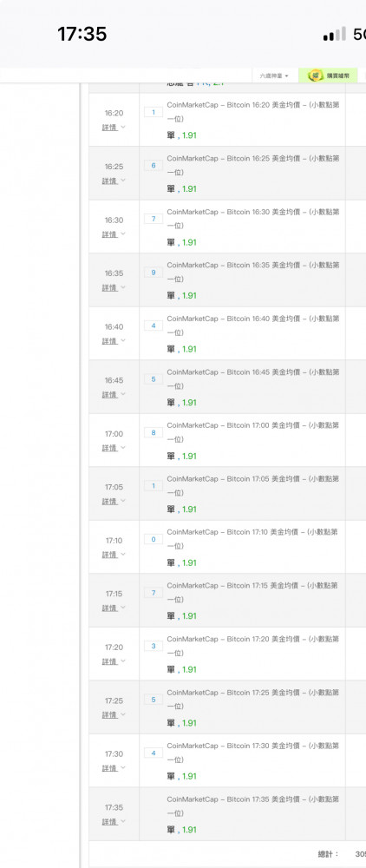
Task: Select the Bitcoin 17:30 美金均價 bet description
Action: click(252, 753)
